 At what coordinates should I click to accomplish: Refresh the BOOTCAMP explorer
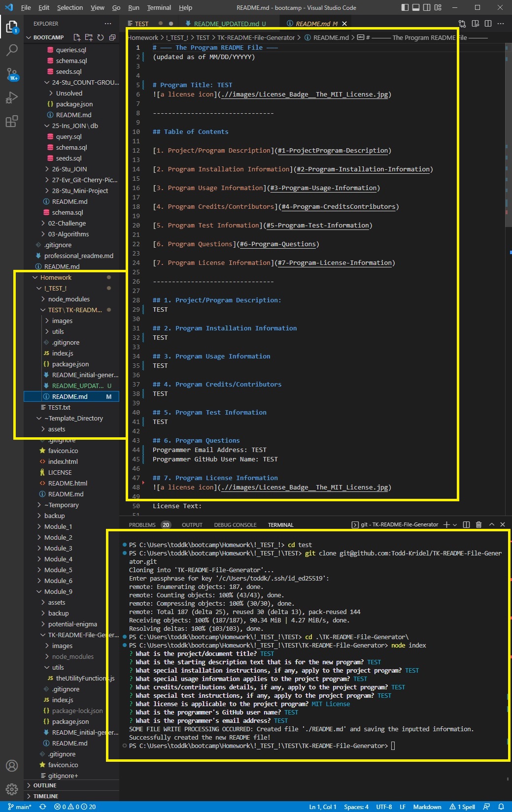click(x=101, y=37)
